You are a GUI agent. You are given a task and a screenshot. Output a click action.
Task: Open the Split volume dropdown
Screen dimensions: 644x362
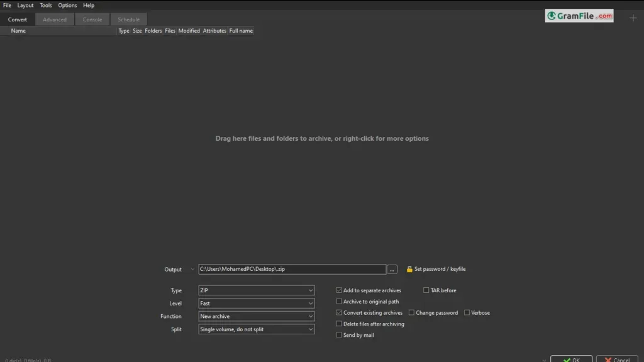pyautogui.click(x=257, y=329)
